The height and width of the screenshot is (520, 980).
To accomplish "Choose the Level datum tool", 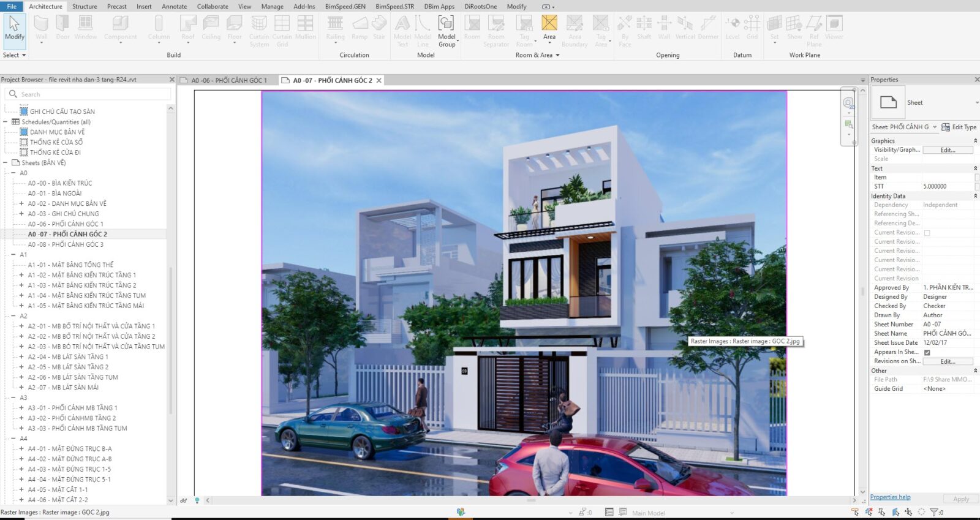I will click(733, 28).
